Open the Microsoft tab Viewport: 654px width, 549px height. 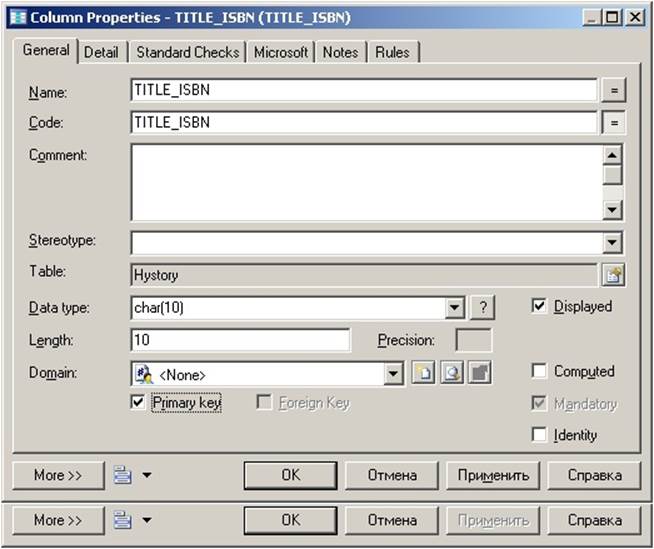click(281, 53)
